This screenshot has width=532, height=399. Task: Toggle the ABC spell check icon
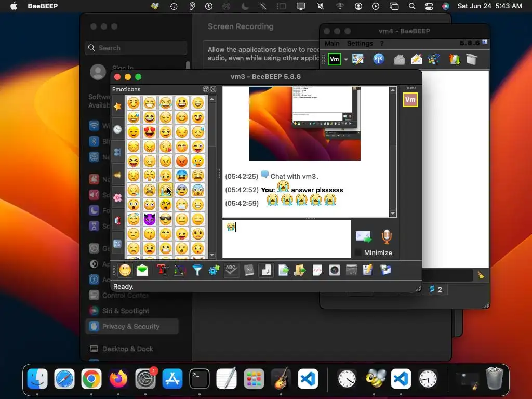point(231,270)
